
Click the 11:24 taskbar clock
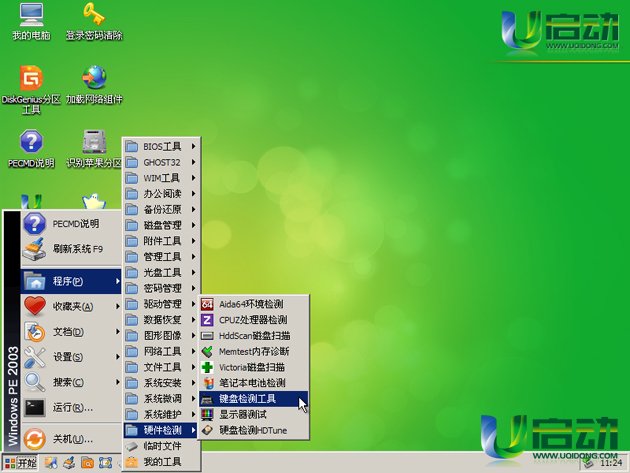tap(611, 463)
